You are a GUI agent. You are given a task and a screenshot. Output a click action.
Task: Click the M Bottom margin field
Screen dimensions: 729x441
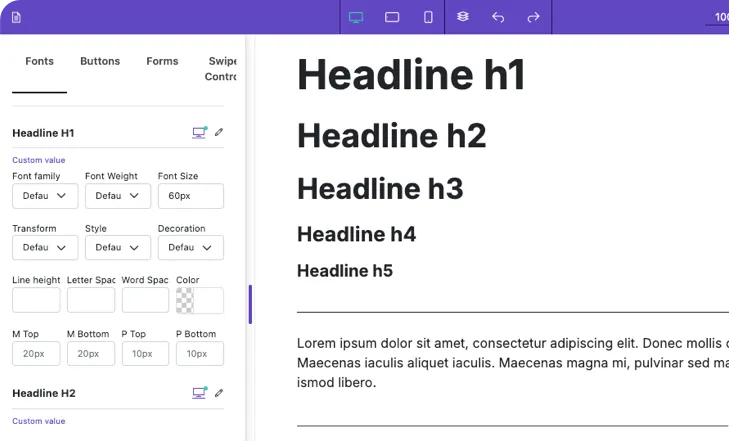[x=91, y=354]
